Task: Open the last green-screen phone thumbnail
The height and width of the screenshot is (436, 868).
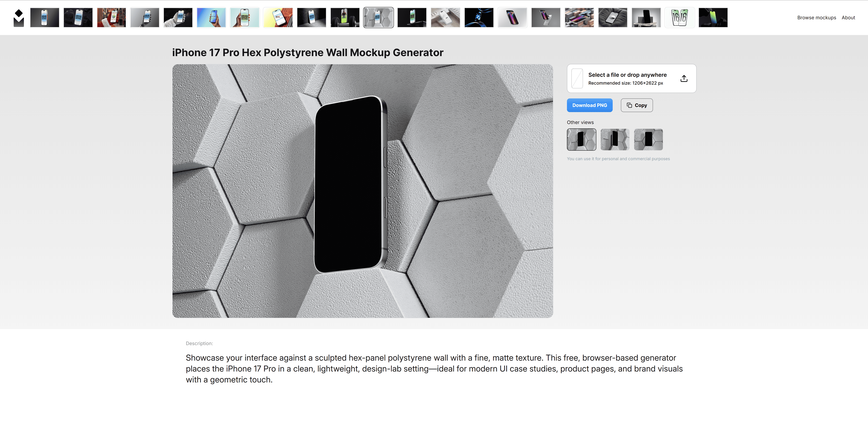Action: (713, 18)
